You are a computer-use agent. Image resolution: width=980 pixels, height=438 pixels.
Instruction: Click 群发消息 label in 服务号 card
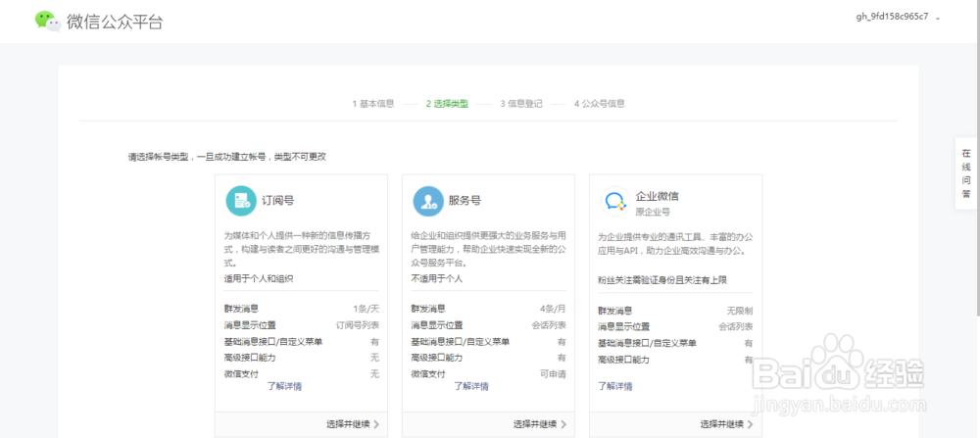click(x=428, y=309)
